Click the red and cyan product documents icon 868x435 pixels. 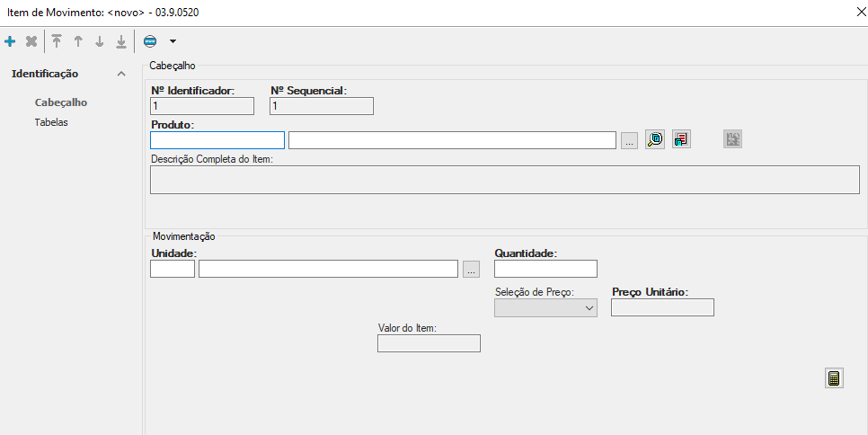[681, 139]
